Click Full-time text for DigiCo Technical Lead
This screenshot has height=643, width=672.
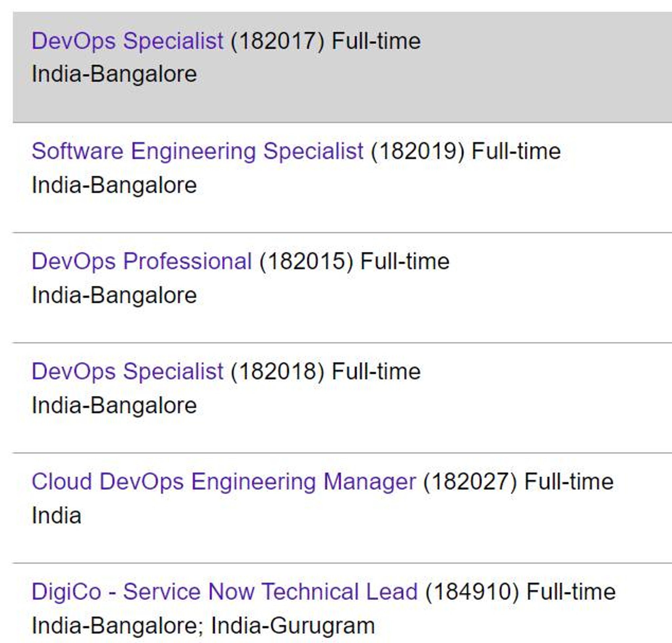coord(571,590)
